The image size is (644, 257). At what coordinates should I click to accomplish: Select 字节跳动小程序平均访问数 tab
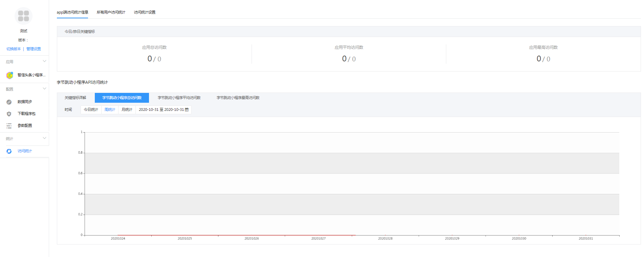[179, 98]
